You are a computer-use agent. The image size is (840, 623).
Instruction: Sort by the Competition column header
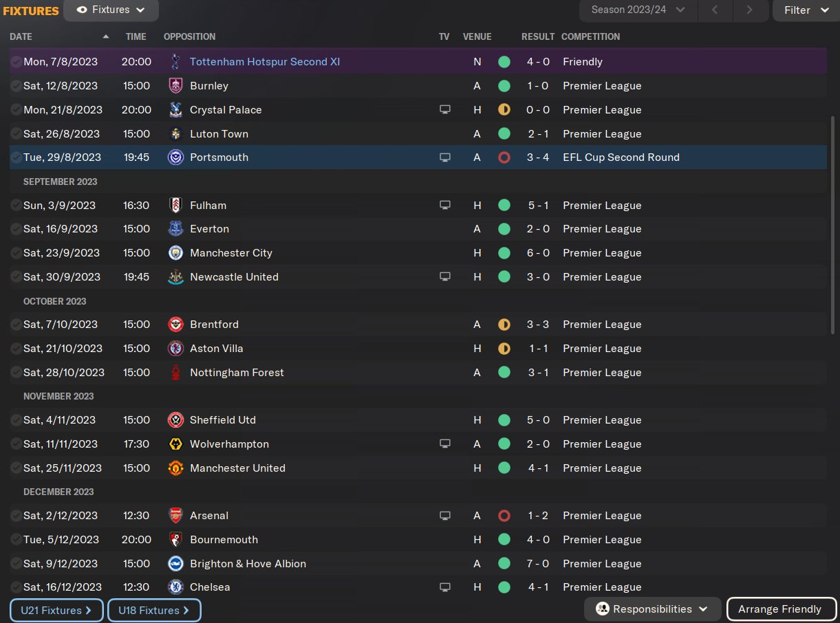click(590, 36)
